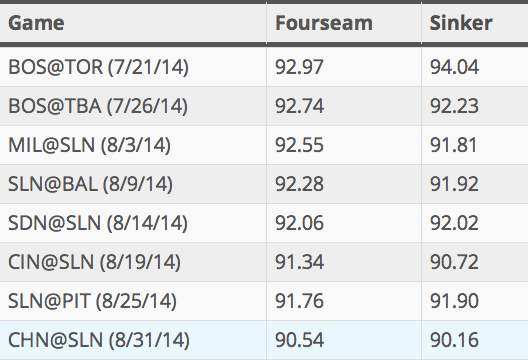Sort by Sinker column header

pos(461,23)
